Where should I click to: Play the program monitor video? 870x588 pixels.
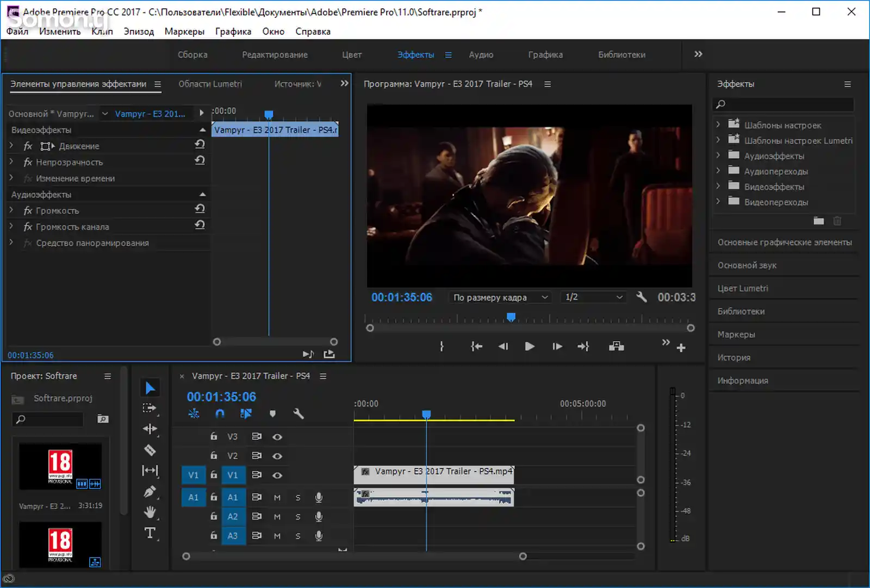529,346
